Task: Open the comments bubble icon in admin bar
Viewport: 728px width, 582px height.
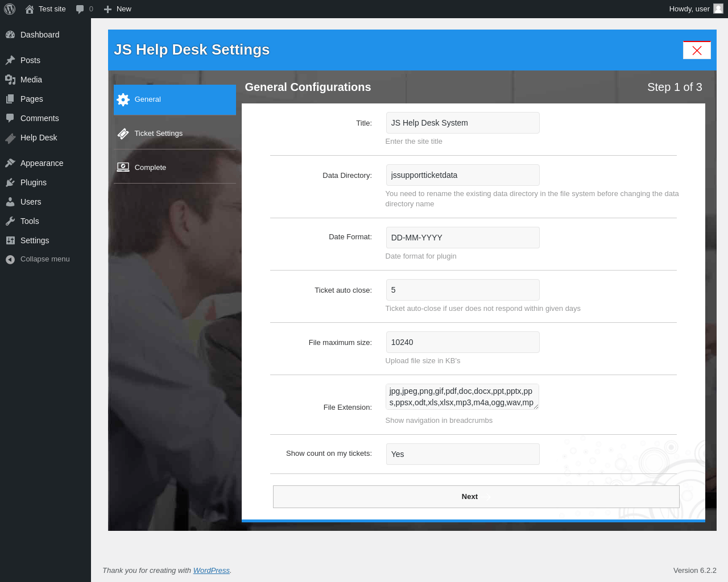Action: [80, 9]
